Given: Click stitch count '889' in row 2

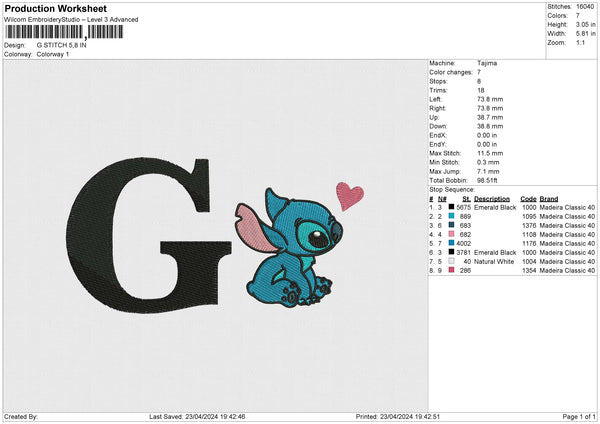Looking at the screenshot, I should point(465,217).
